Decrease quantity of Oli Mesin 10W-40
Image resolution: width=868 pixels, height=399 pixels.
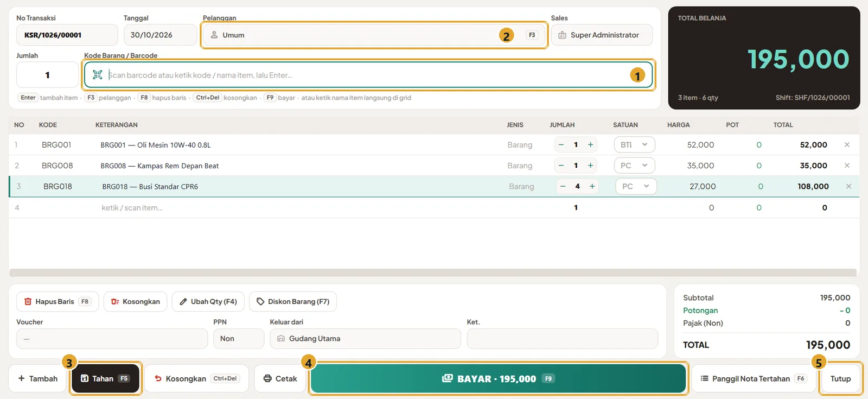[561, 145]
